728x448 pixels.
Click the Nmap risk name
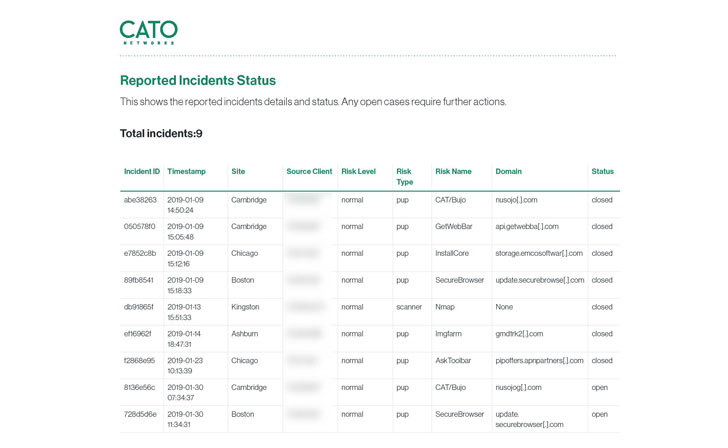[x=445, y=307]
